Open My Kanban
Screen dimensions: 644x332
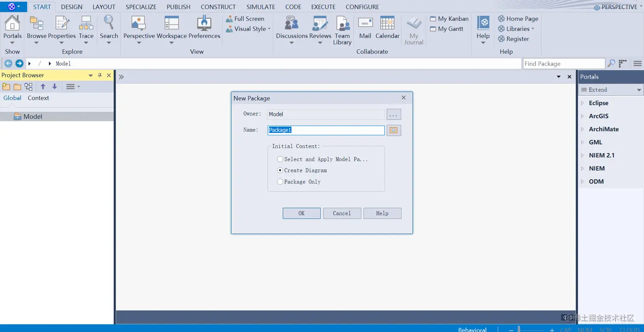[x=449, y=19]
